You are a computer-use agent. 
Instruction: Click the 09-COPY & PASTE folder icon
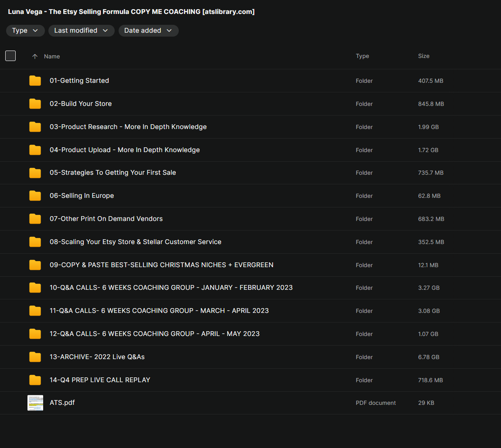(35, 265)
